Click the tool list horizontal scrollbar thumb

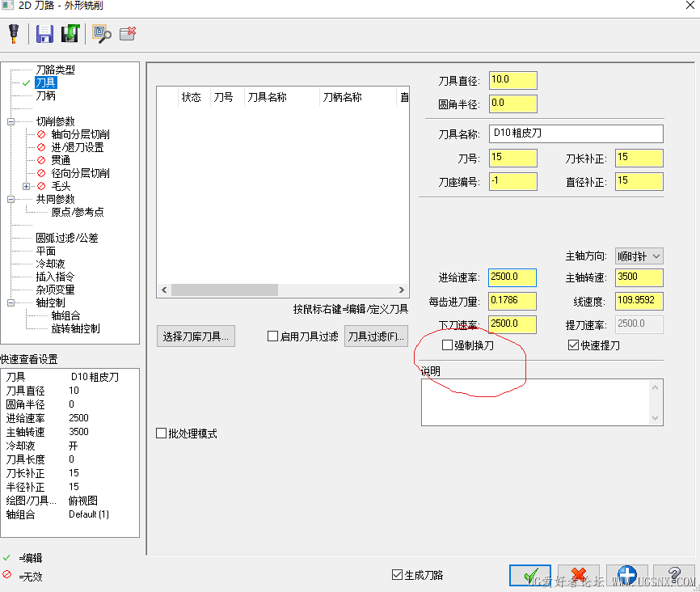coord(225,290)
